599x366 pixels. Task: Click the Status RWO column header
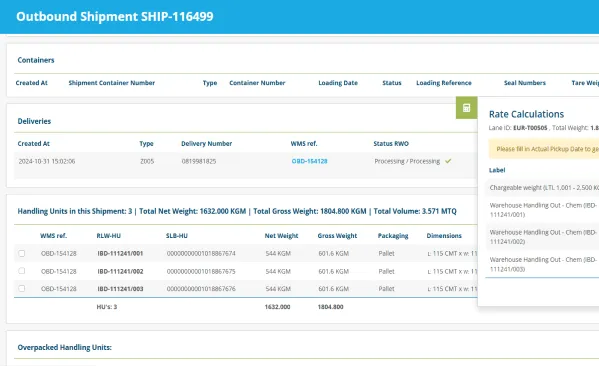[391, 144]
